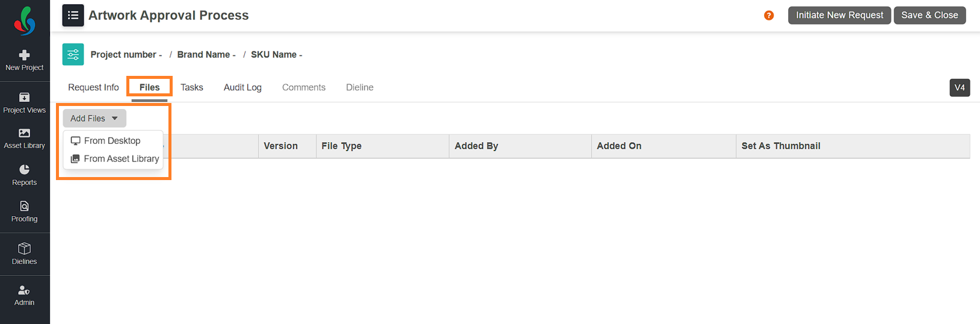980x324 pixels.
Task: Click the New Project plus icon
Action: (25, 55)
